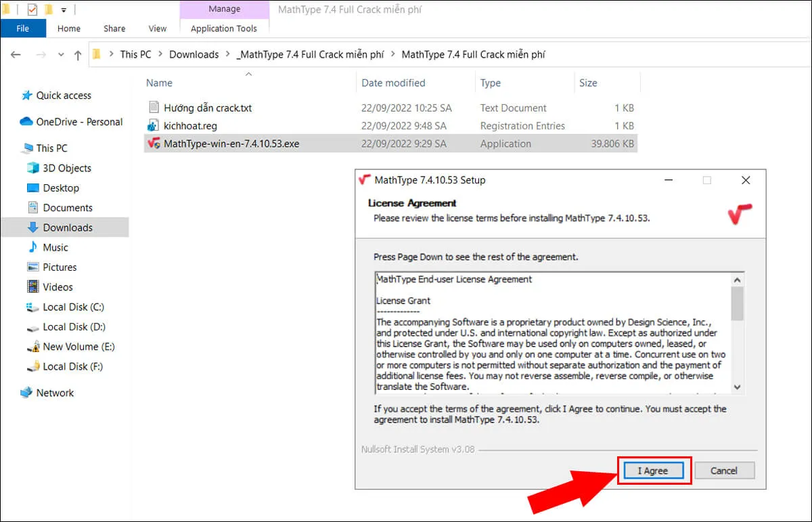The height and width of the screenshot is (522, 812).
Task: Open Local Disk (C:) in sidebar
Action: pos(73,307)
